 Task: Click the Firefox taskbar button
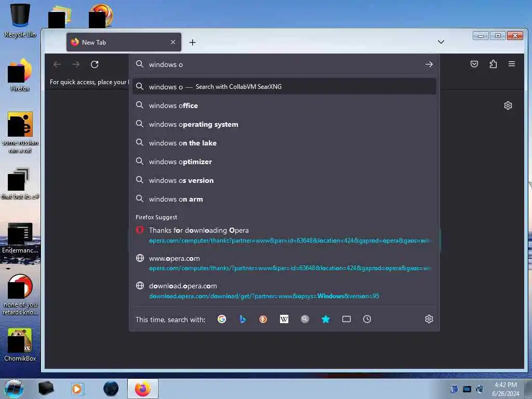(x=143, y=389)
